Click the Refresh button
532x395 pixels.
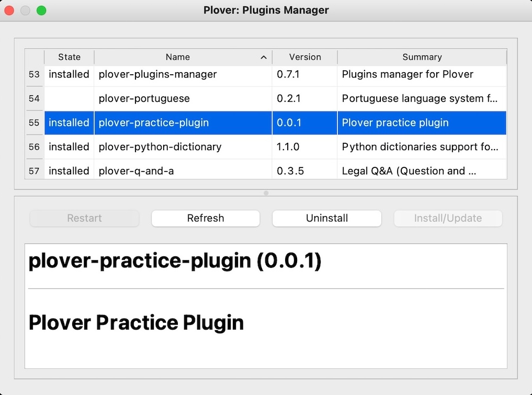[206, 218]
